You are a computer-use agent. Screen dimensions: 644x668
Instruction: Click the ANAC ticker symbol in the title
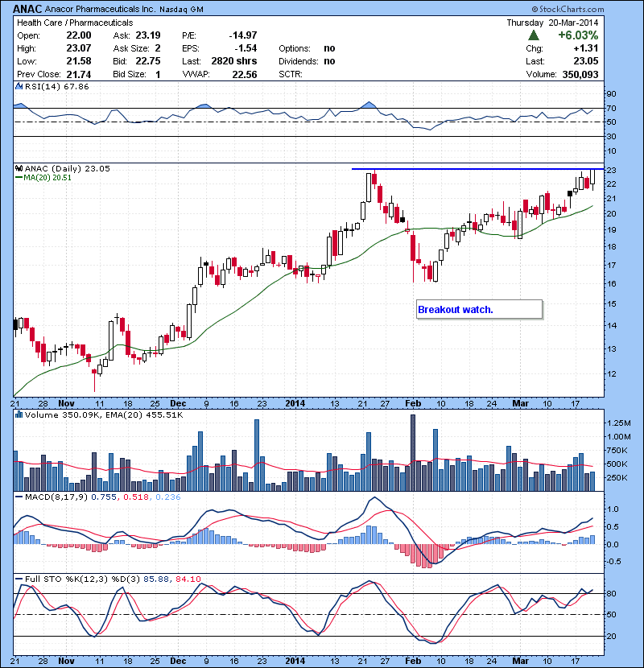[x=27, y=9]
